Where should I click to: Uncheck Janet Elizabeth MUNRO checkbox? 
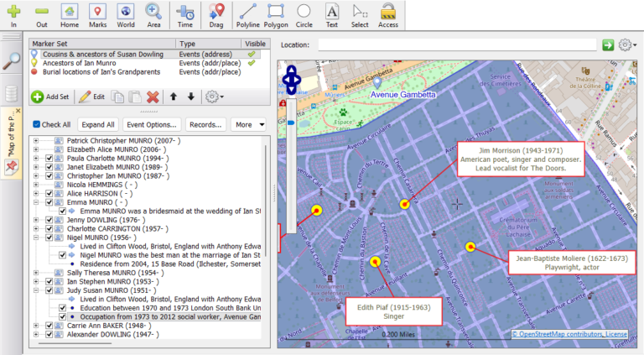coord(49,167)
